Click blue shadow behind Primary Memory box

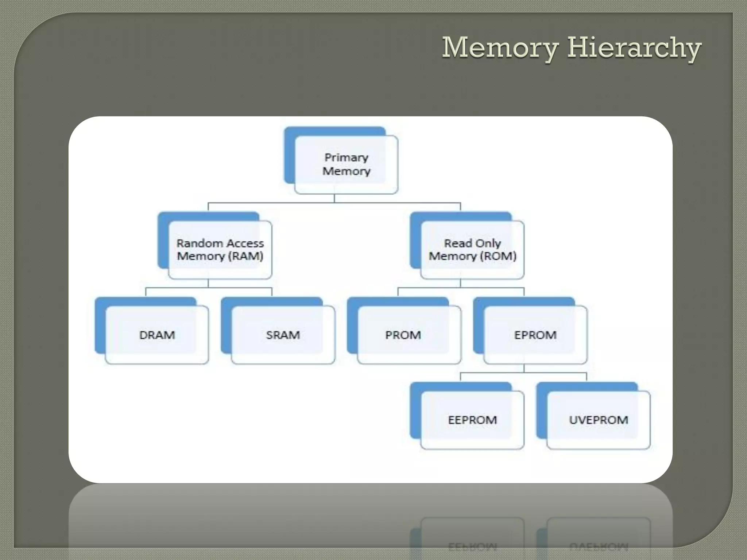click(289, 157)
